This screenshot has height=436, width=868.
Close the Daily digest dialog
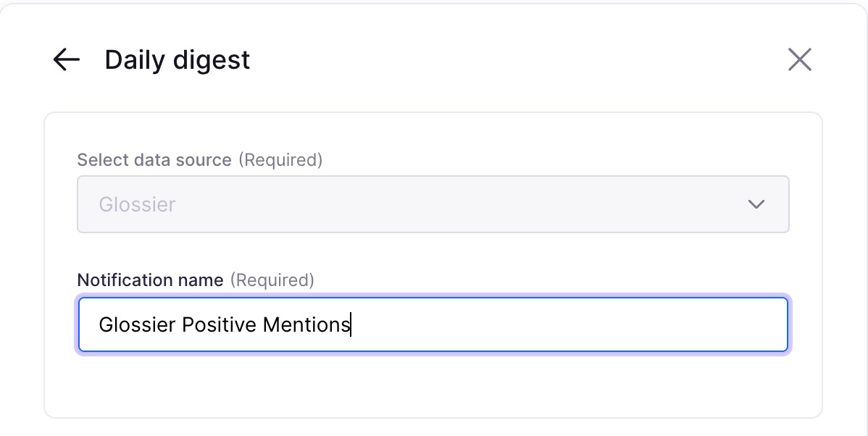tap(799, 59)
